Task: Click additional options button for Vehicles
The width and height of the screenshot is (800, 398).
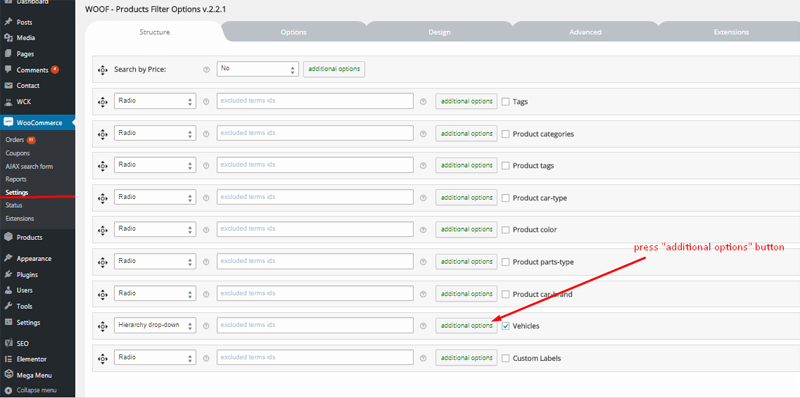Action: pyautogui.click(x=466, y=326)
